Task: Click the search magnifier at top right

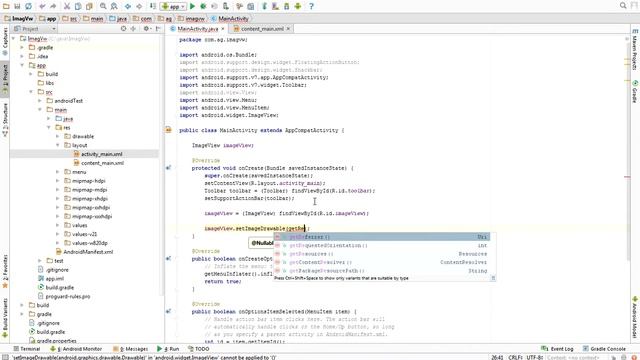Action: pyautogui.click(x=623, y=6)
